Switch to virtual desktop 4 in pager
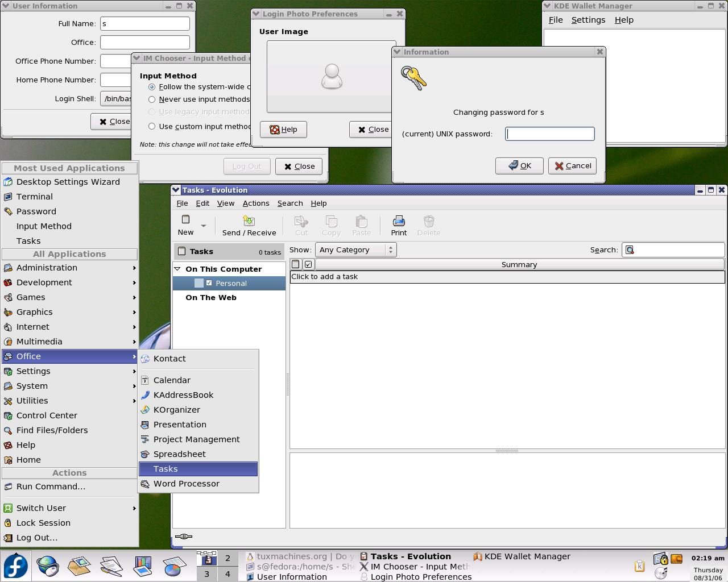 click(x=227, y=574)
